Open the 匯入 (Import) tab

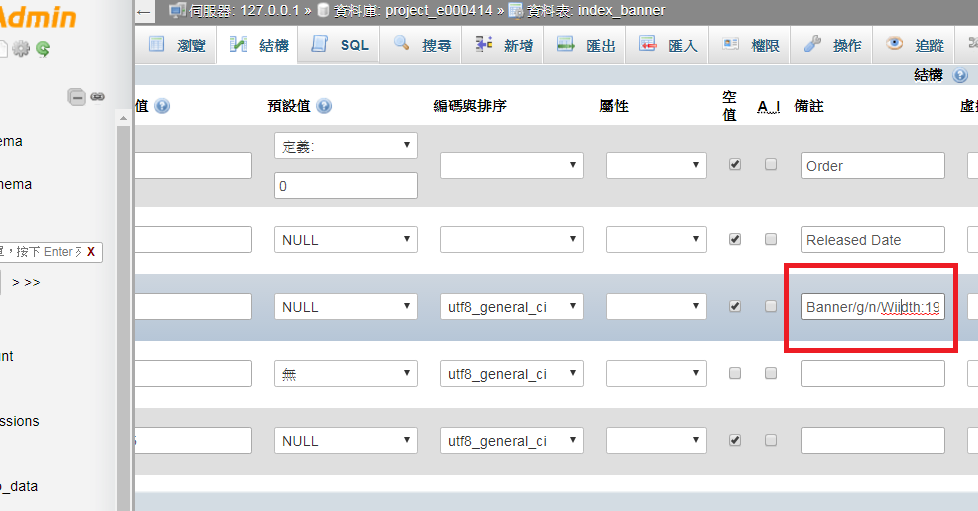667,45
